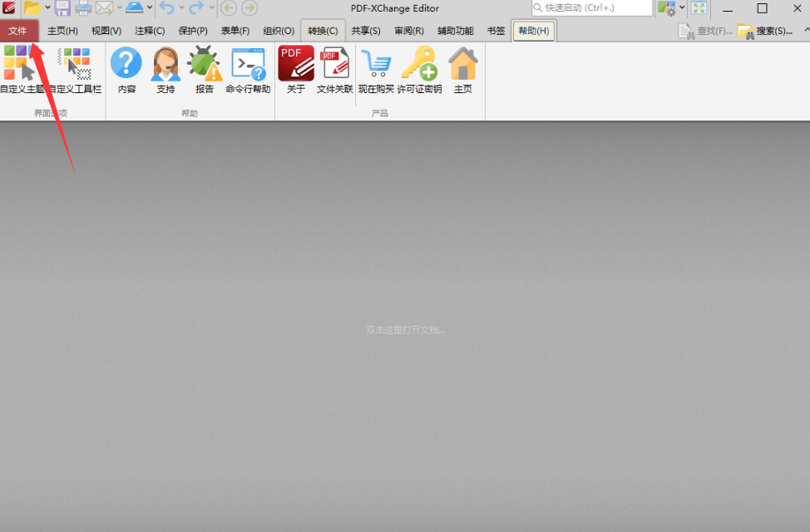The image size is (810, 532).
Task: Expand the UI options dropdown arrow
Action: [682, 7]
